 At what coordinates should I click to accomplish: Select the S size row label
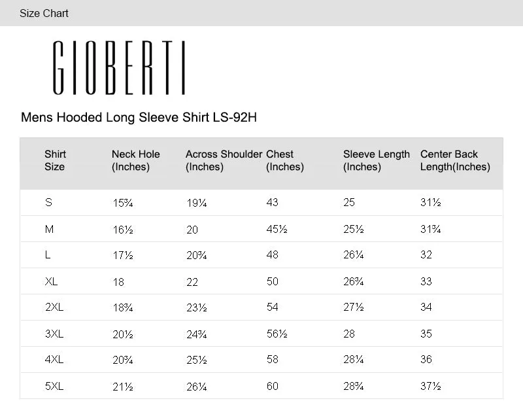48,202
